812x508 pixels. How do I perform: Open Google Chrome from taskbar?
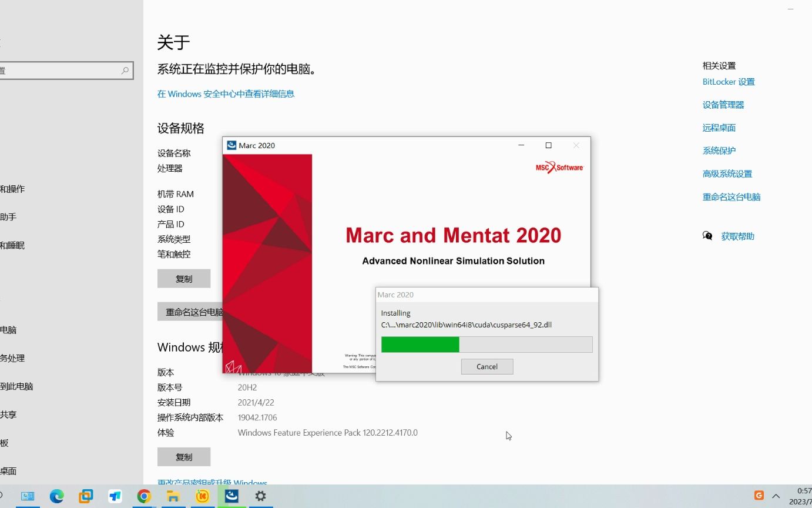[x=144, y=496]
